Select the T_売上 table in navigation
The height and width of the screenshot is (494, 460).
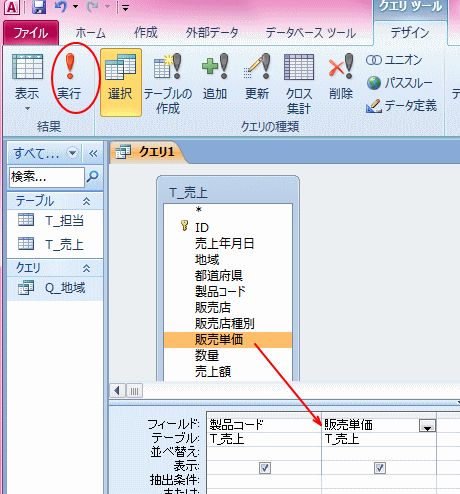(x=55, y=244)
